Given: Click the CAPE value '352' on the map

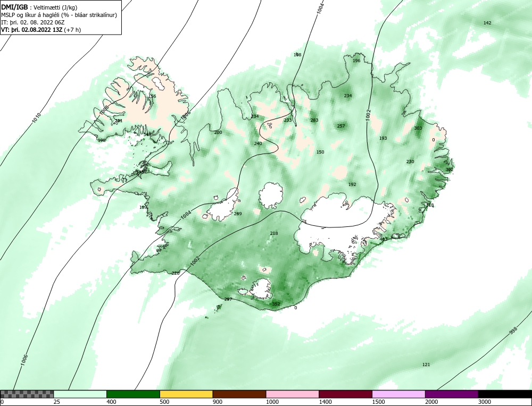Looking at the screenshot, I should pos(276,304).
